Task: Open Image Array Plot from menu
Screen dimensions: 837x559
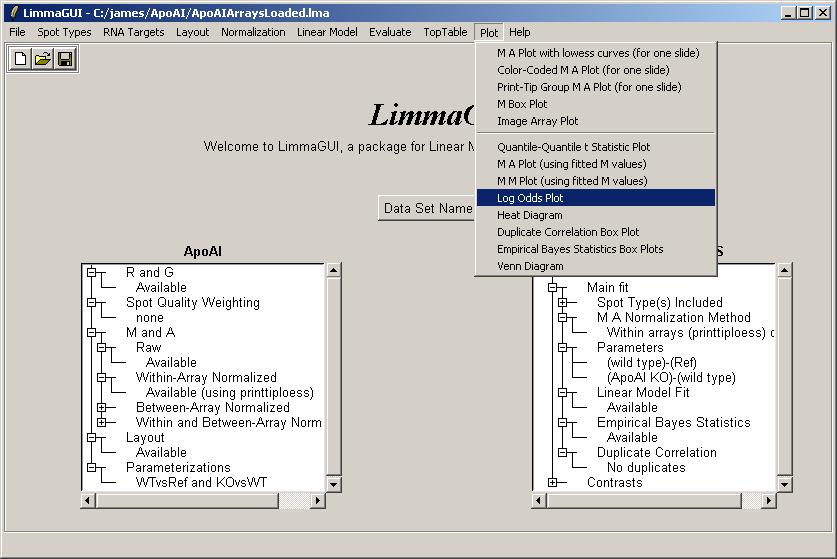Action: (x=537, y=121)
